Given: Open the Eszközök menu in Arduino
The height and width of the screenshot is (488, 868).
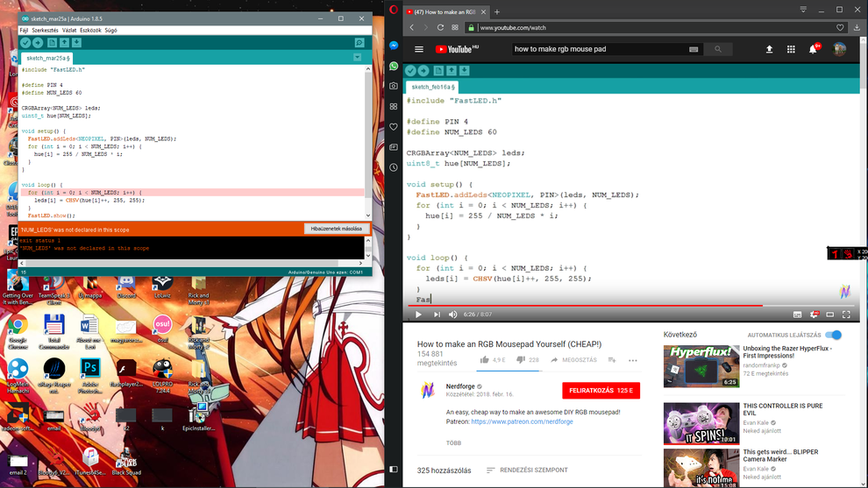Looking at the screenshot, I should [90, 31].
